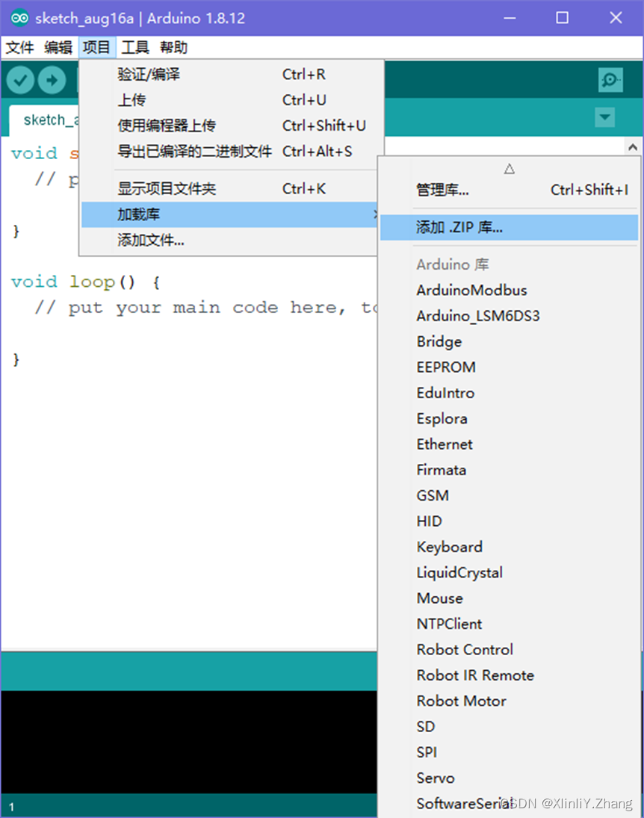Include the Mouse library
The image size is (644, 818).
pyautogui.click(x=509, y=598)
